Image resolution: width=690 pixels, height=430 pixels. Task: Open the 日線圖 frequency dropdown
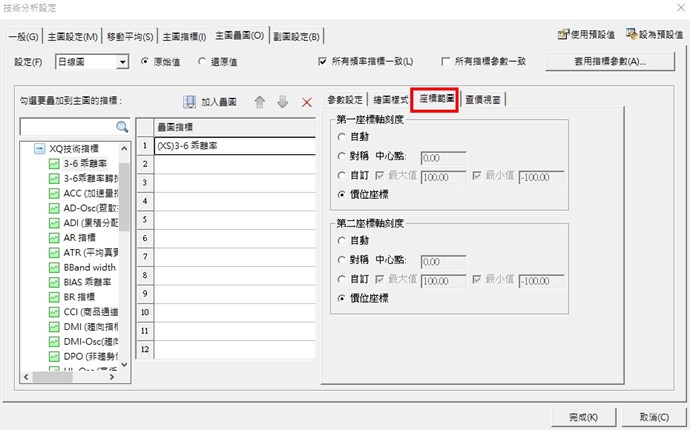(x=123, y=62)
